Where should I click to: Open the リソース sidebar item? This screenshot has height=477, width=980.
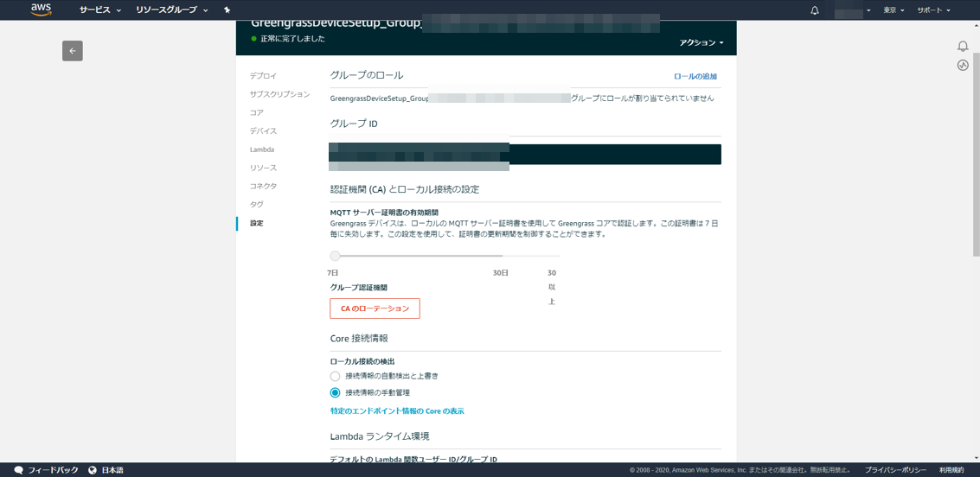point(263,168)
